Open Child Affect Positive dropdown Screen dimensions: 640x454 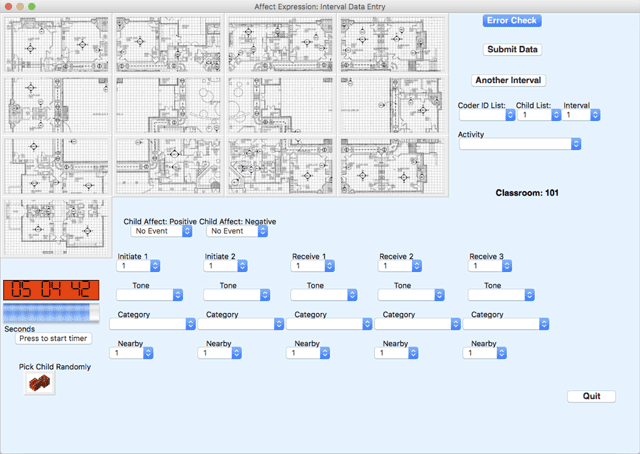click(x=161, y=231)
